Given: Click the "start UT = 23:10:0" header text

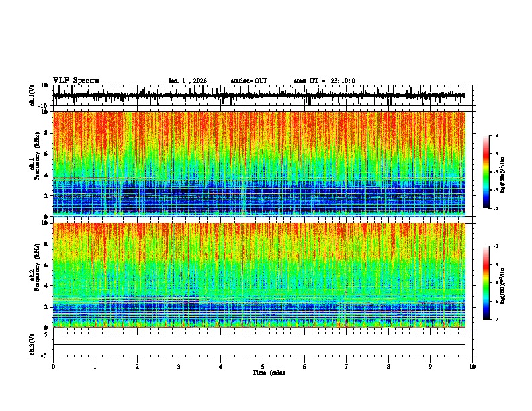Looking at the screenshot, I should [324, 81].
